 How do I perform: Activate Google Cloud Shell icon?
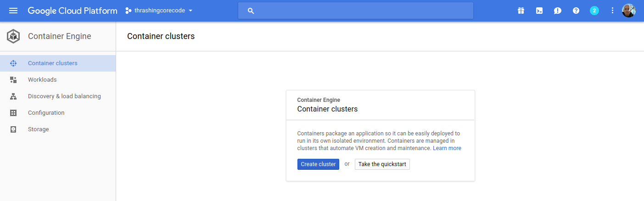coord(539,11)
